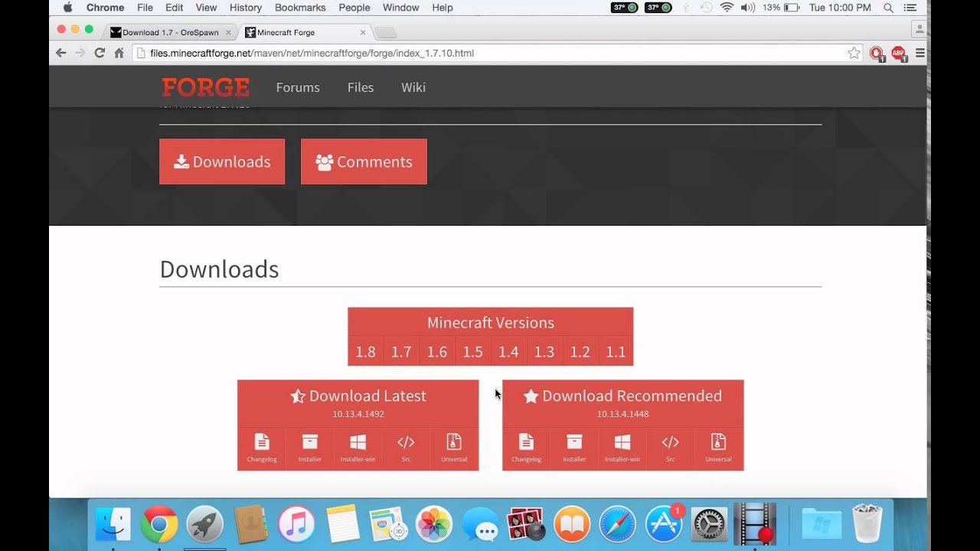980x551 pixels.
Task: Download the Installer under Download Latest
Action: click(309, 448)
